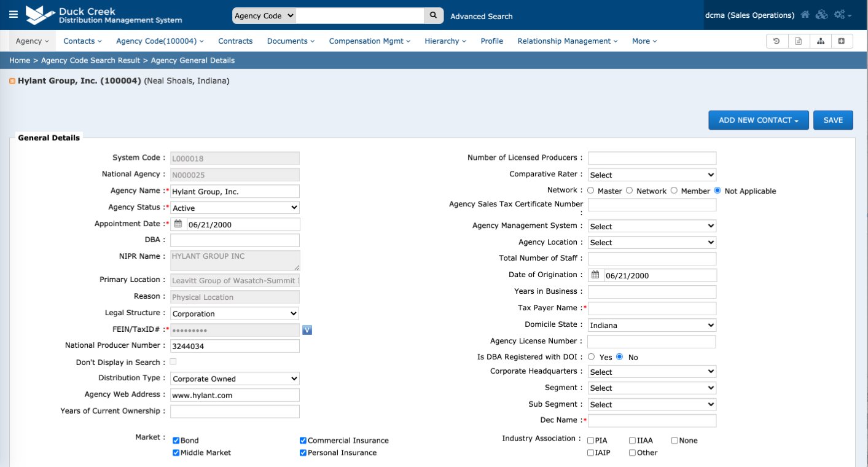Click the document notes icon
Image resolution: width=868 pixels, height=467 pixels.
coord(798,41)
